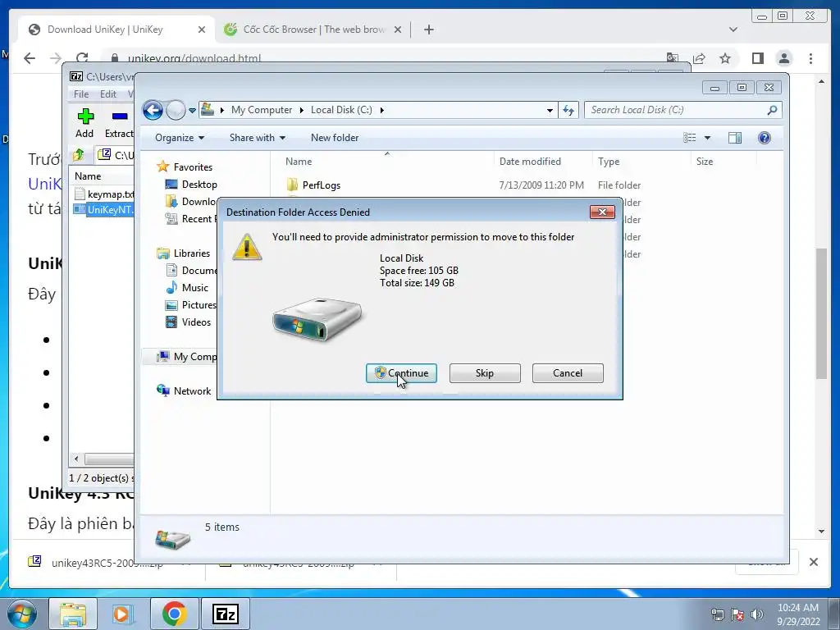Click the volume icon in system tray
The image size is (840, 630).
click(x=757, y=614)
